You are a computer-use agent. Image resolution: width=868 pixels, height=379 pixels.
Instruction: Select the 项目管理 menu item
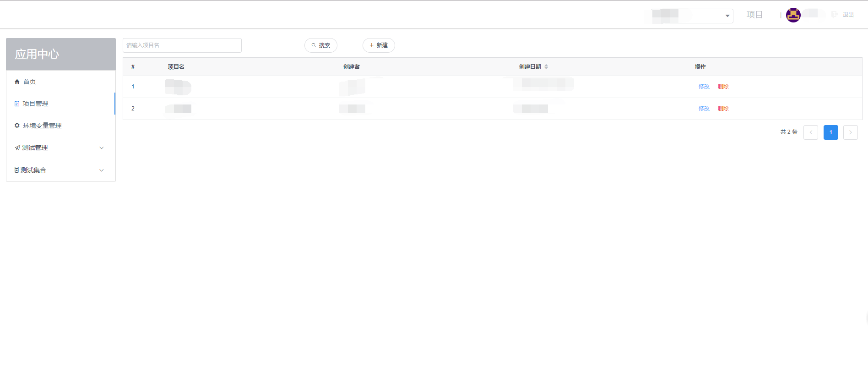tap(60, 104)
